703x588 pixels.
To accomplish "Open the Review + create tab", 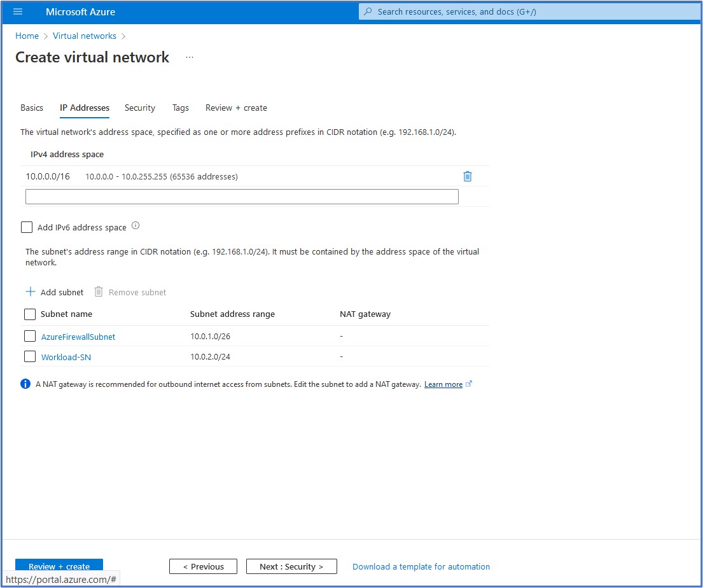I will coord(236,108).
